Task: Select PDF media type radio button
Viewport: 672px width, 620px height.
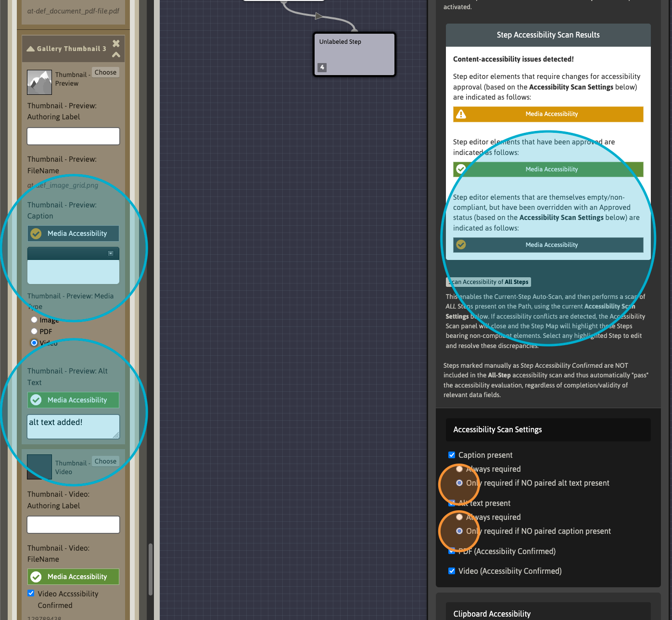Action: [x=34, y=331]
